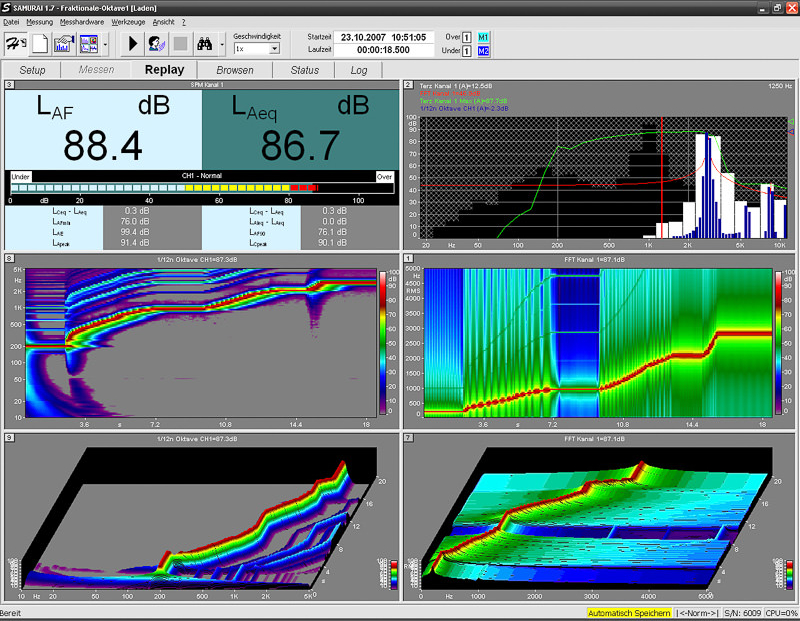Click the CH1 level meter bar
This screenshot has height=621, width=800.
pyautogui.click(x=202, y=188)
